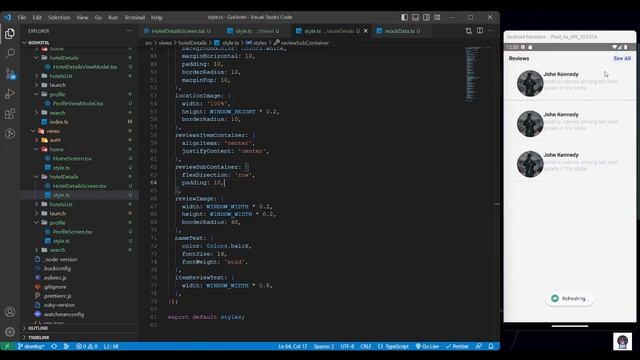Open the Explorer view in the activity bar
This screenshot has width=640, height=360.
10,33
